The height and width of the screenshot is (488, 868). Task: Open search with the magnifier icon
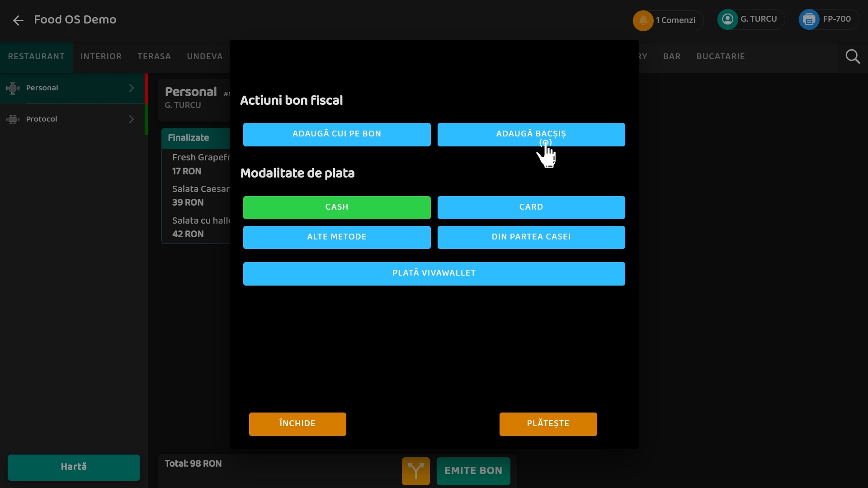(853, 56)
